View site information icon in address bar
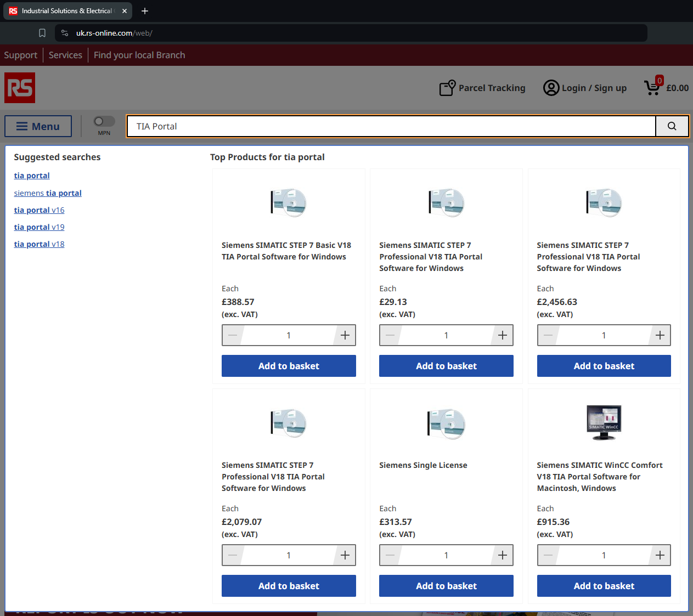This screenshot has height=616, width=693. click(x=65, y=33)
